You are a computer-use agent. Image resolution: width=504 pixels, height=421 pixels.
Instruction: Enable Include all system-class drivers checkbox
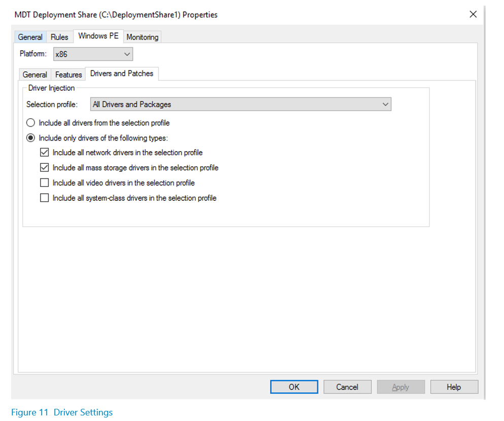tap(44, 198)
